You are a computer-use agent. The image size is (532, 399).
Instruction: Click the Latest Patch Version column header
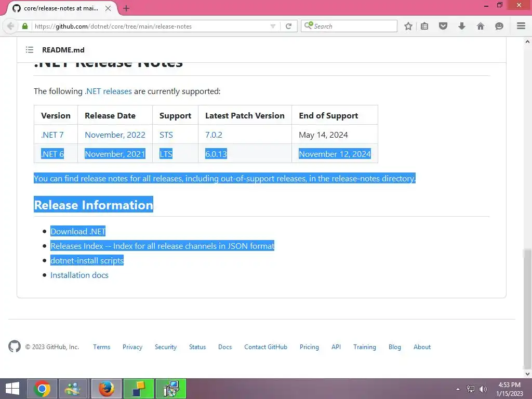point(245,116)
